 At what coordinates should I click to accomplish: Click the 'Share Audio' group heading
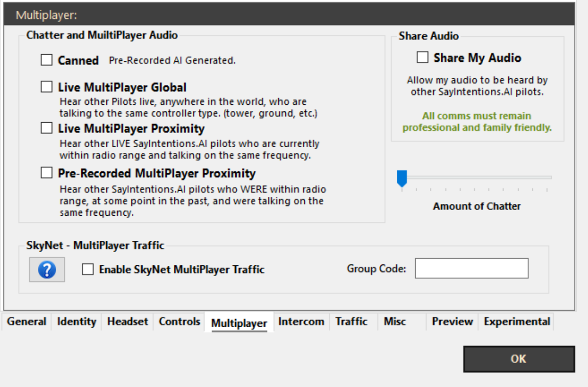point(428,36)
